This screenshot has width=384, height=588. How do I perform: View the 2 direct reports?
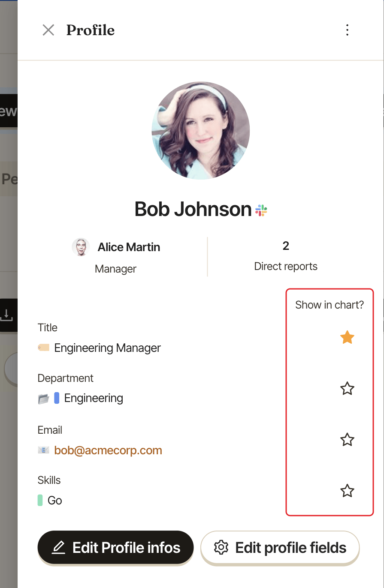286,256
